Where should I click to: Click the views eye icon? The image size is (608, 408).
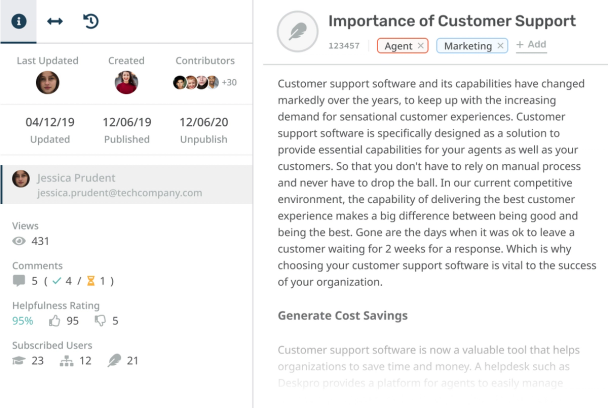(19, 241)
